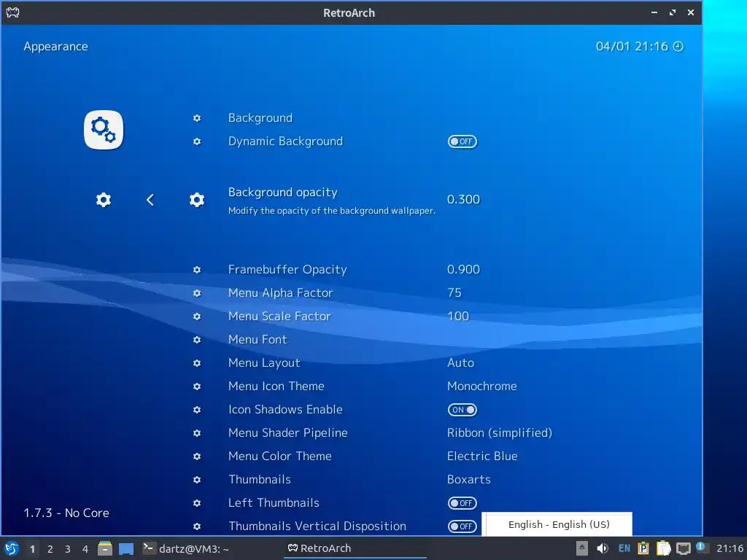Click gear icon beside Thumbnails Vertical Disposition

click(197, 526)
